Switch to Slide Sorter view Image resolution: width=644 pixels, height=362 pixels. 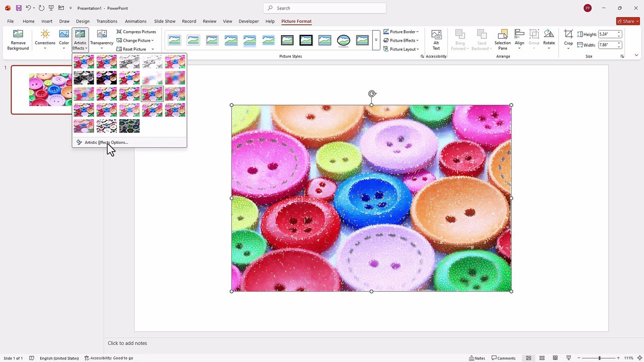542,358
